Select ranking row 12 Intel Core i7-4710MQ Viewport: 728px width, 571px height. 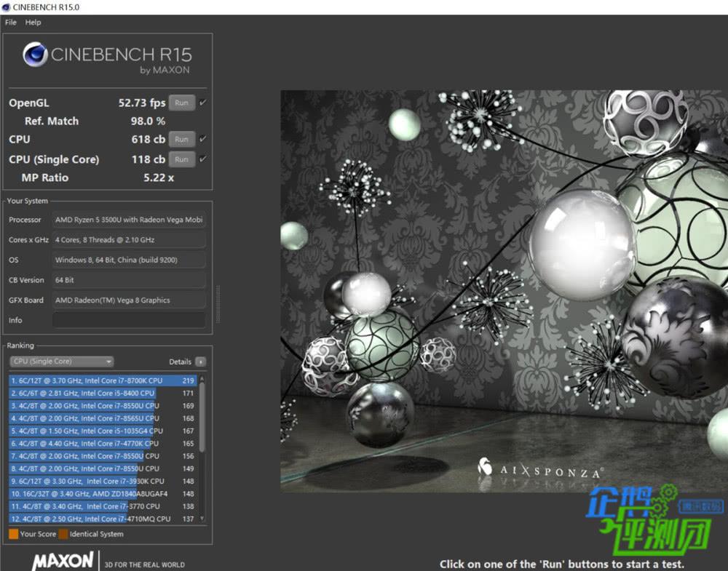tap(103, 519)
